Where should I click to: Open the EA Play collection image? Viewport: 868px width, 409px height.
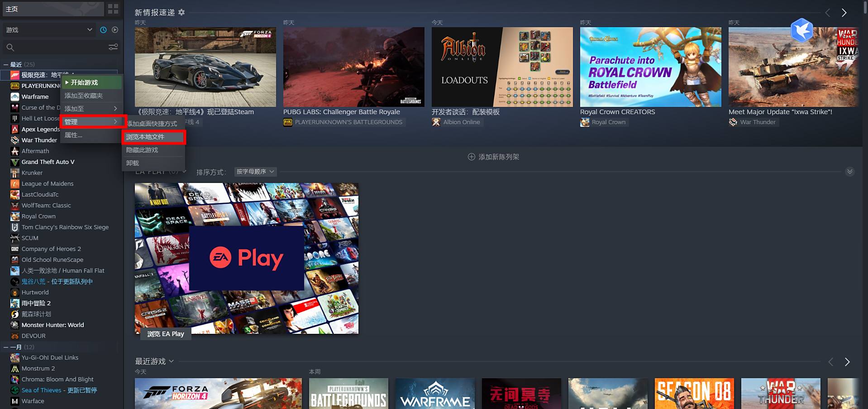[247, 259]
